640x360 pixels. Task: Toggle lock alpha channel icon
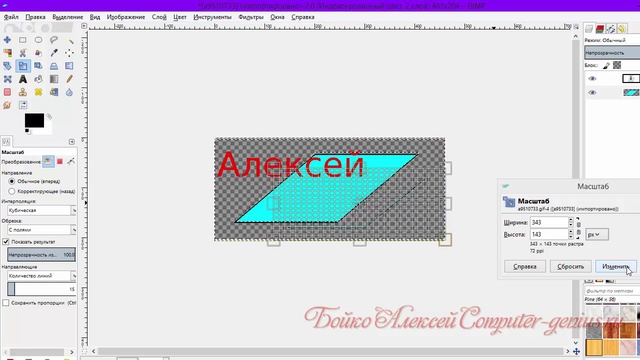coord(617,65)
